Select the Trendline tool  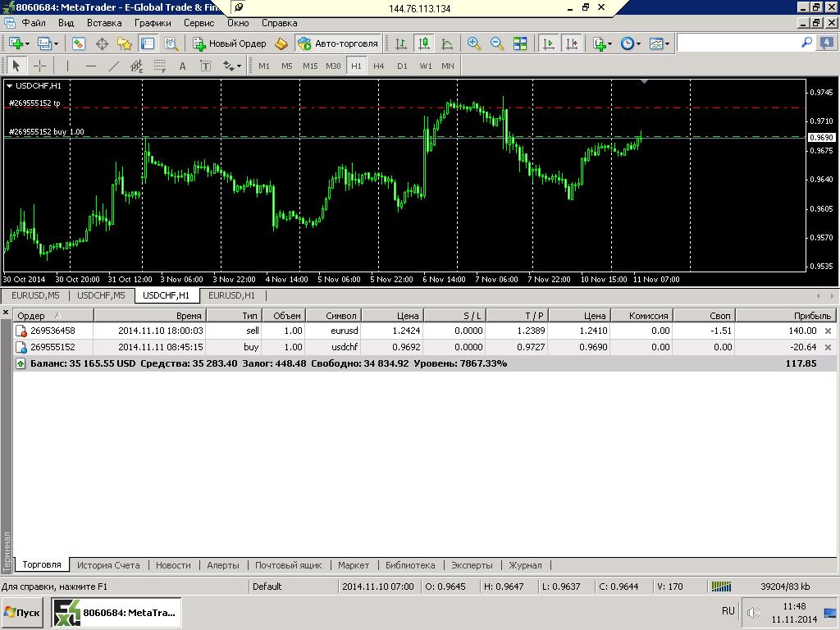(x=113, y=66)
